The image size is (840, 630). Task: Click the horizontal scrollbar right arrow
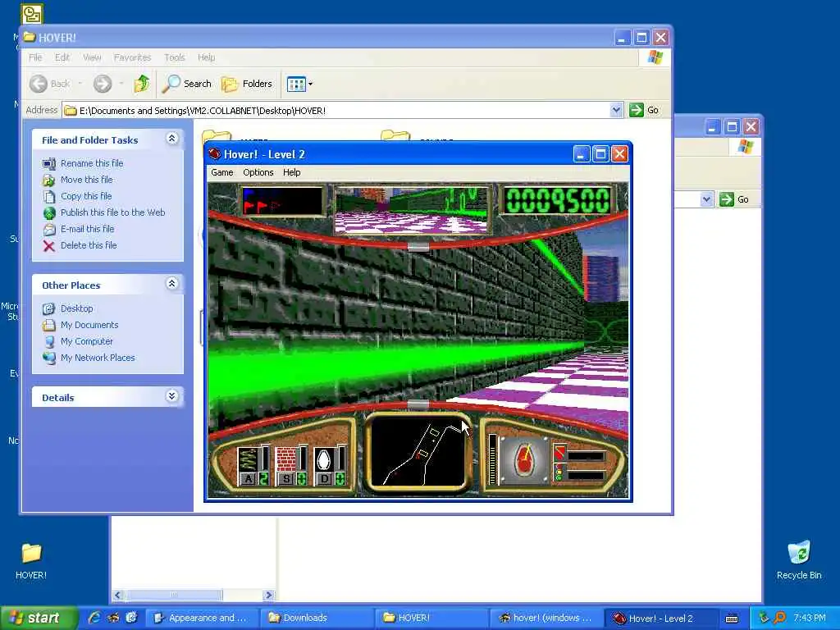click(269, 596)
